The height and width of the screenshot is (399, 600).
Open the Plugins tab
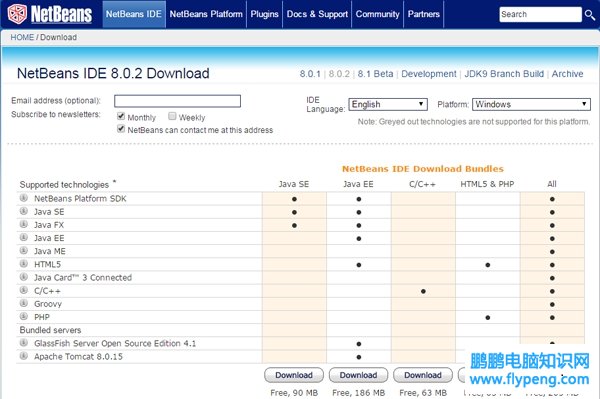264,14
